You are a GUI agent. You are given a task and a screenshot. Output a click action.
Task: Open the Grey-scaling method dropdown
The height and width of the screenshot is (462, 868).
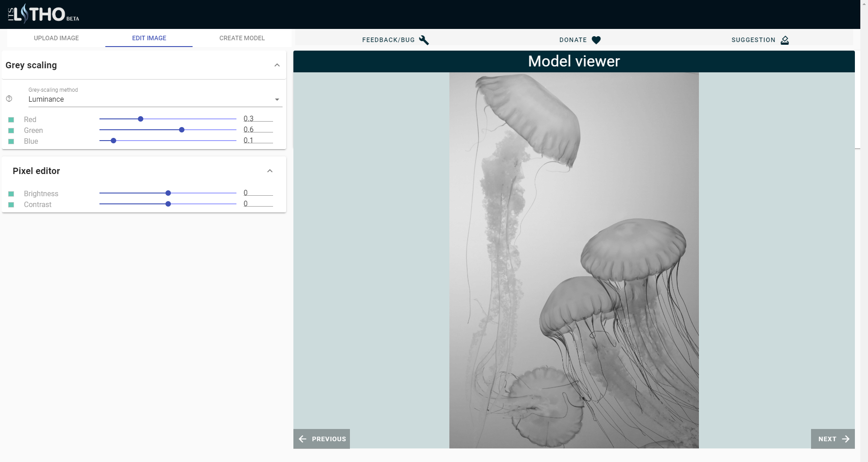(x=155, y=99)
